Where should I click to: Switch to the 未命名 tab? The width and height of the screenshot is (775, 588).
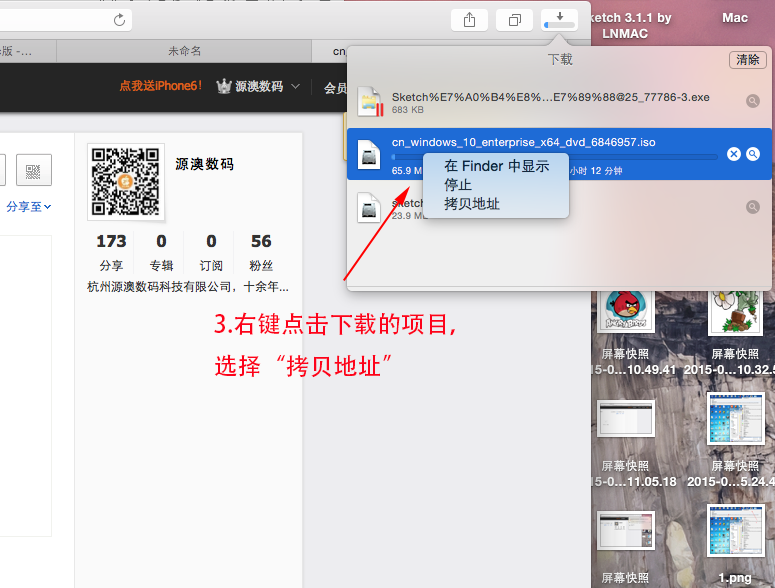point(184,51)
